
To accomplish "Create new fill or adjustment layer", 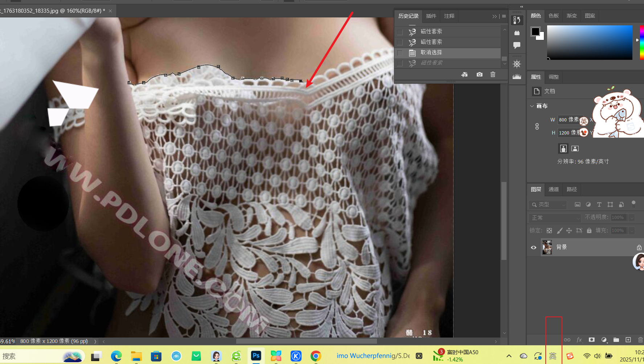I will click(604, 340).
